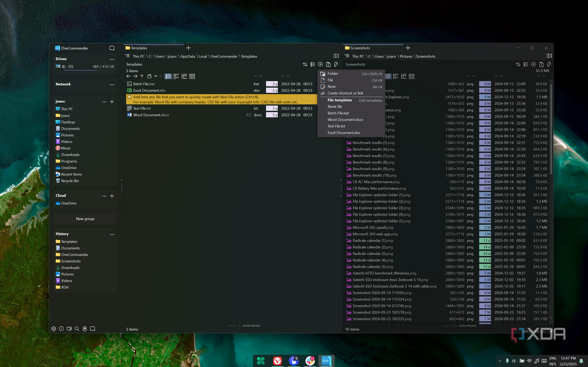Click the New group button in sidebar

pyautogui.click(x=85, y=219)
